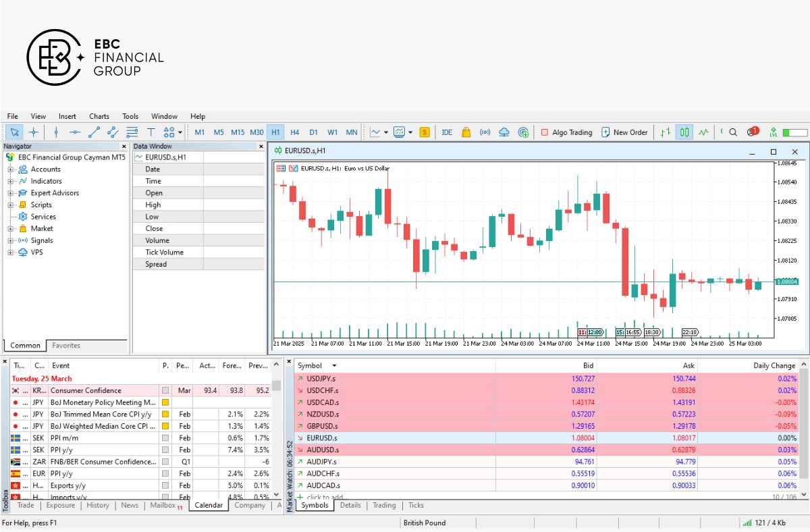Open the Charts menu

99,116
